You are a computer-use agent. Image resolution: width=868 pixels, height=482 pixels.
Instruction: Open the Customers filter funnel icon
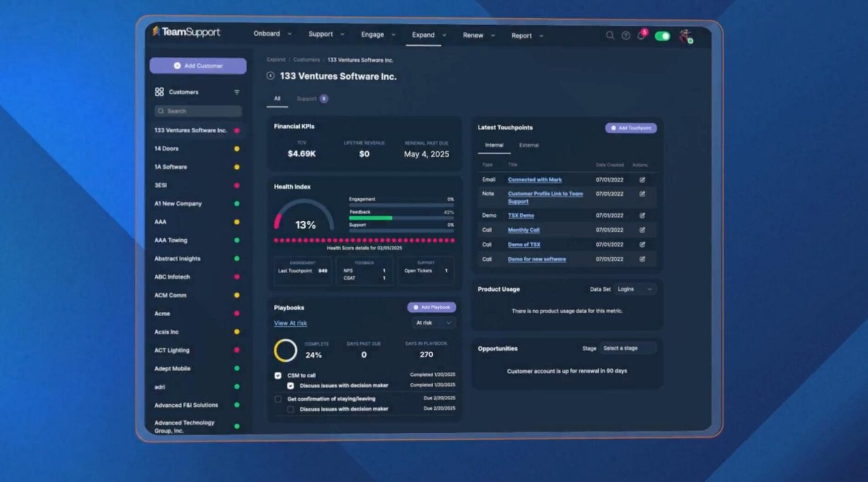tap(237, 92)
